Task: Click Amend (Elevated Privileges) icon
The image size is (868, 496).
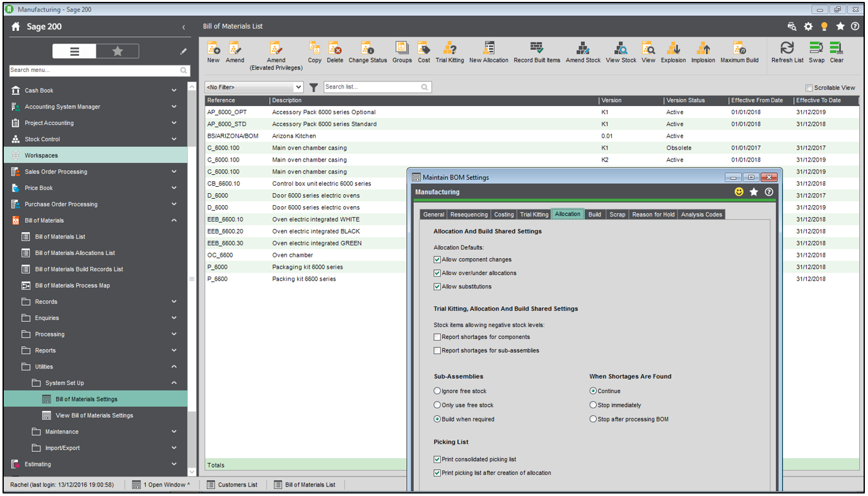Action: coord(276,49)
